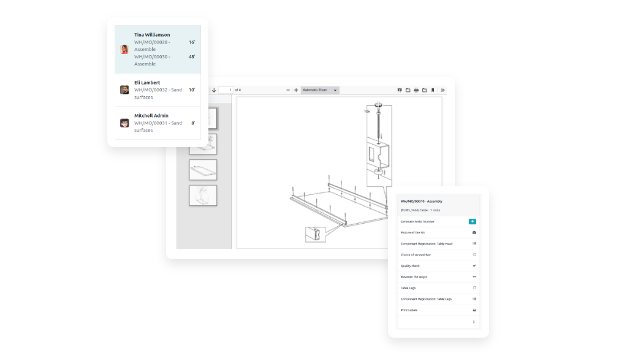Click the Measure the Angle step
The height and width of the screenshot is (364, 635).
414,277
